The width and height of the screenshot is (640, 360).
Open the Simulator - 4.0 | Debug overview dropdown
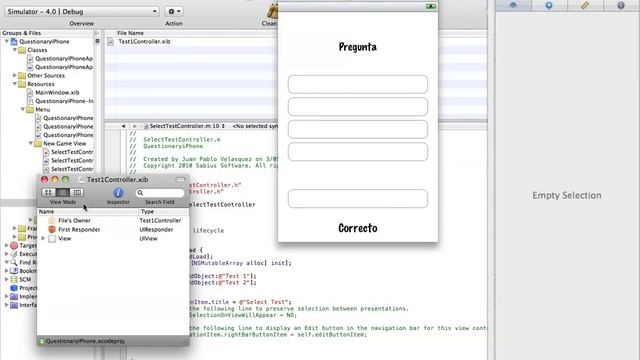pos(82,11)
